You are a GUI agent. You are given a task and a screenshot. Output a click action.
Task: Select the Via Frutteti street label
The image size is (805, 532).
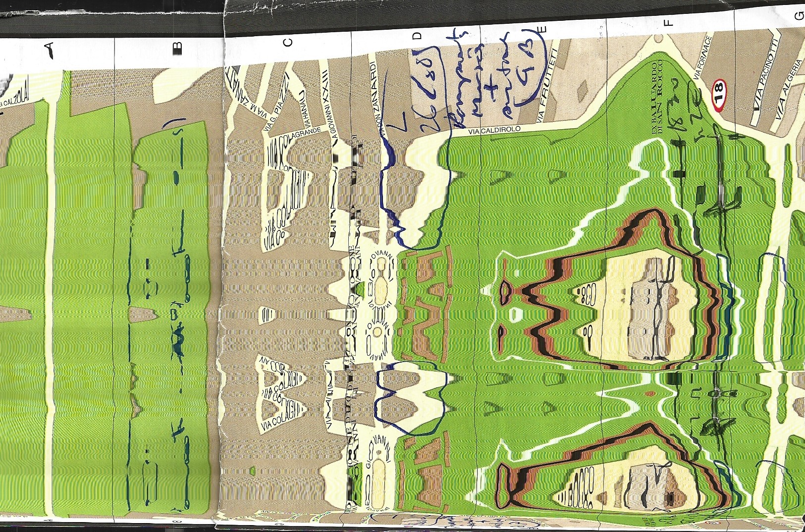pos(547,86)
